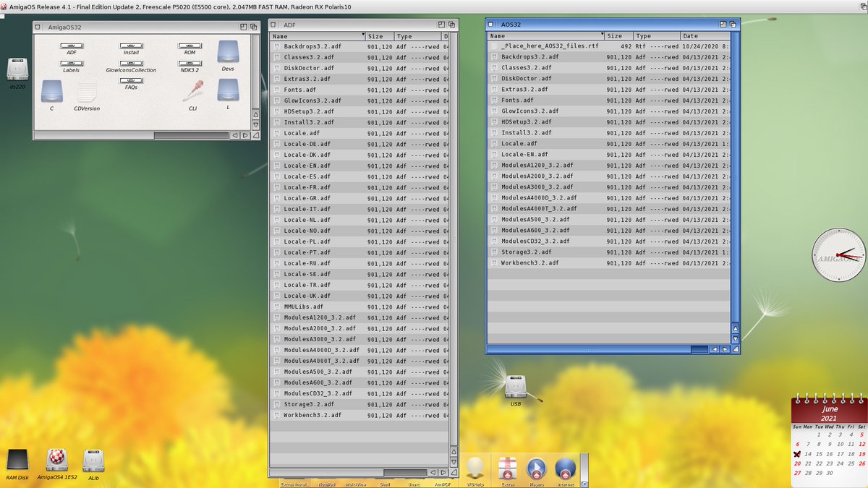Select the USB drive icon on desktop

coord(516,387)
